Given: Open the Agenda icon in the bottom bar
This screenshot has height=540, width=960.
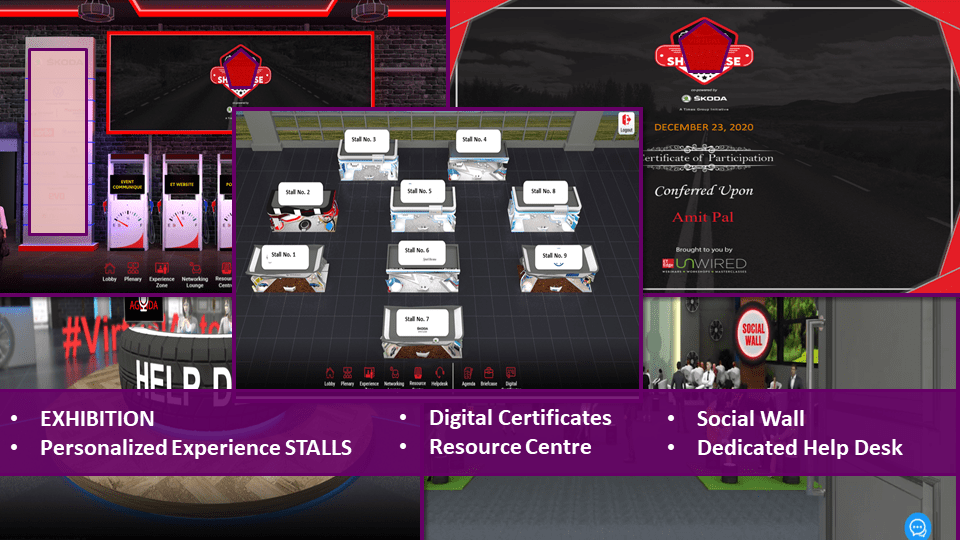Looking at the screenshot, I should coord(467,374).
